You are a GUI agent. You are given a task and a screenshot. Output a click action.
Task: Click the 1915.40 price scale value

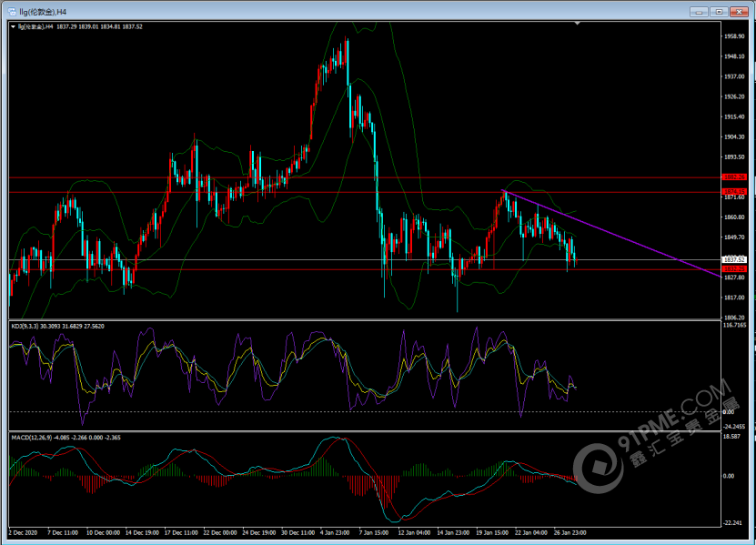(734, 116)
